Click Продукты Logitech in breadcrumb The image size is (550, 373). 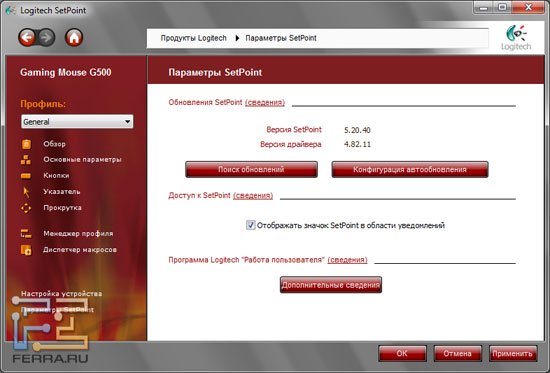[194, 38]
